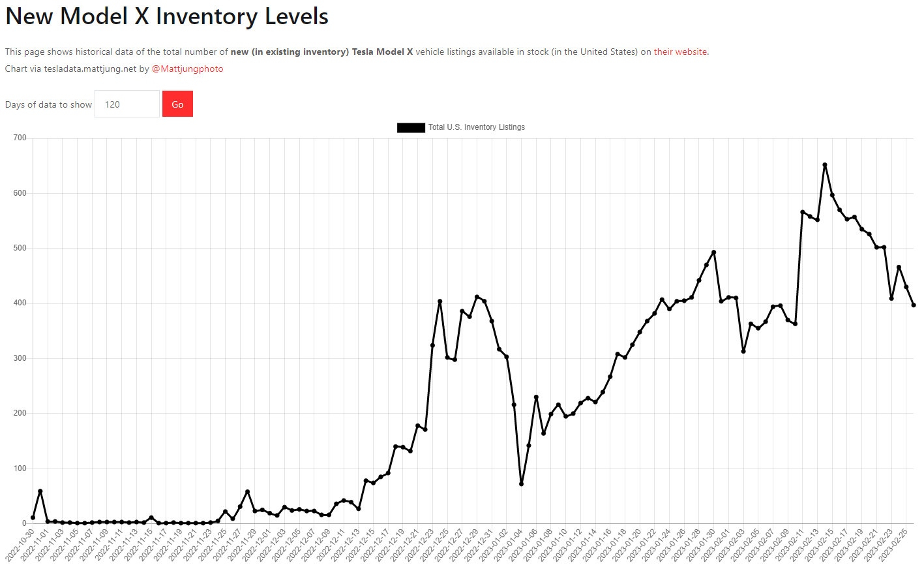Click the 2023-02-01 x-axis date label
The image size is (924, 567).
(x=715, y=545)
